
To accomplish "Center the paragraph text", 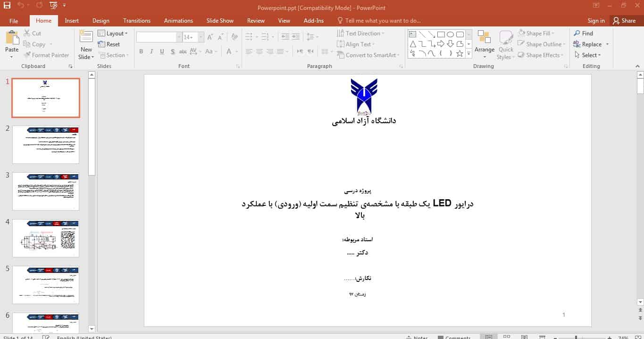I will [x=259, y=51].
